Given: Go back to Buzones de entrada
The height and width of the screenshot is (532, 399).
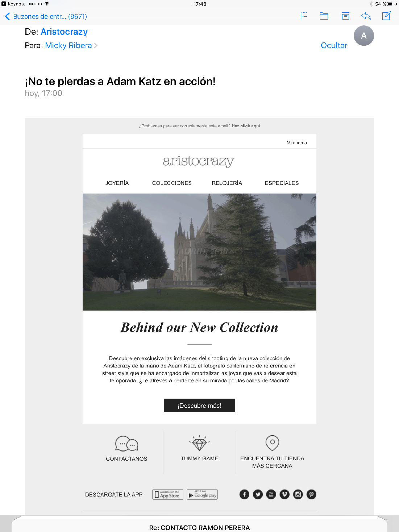Looking at the screenshot, I should 46,16.
